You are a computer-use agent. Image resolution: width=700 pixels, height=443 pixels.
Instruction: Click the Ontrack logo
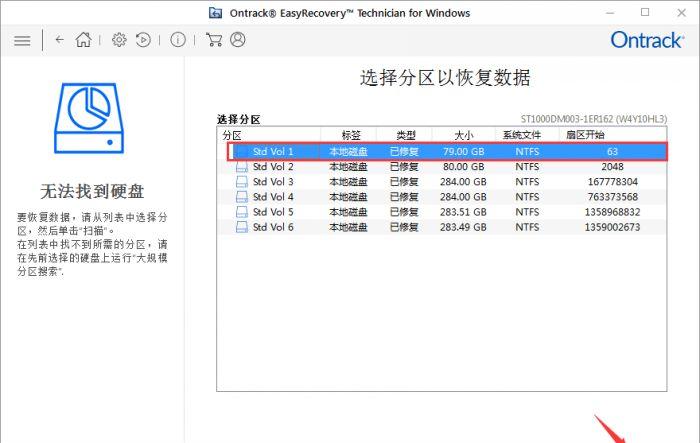(x=647, y=40)
